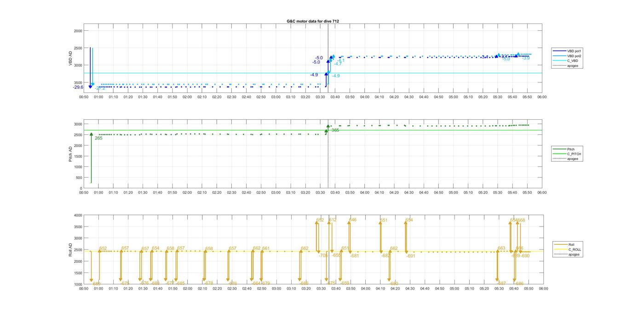Viewport: 644px width, 319px height.
Task: Click the '3500' tick on the VBD y-axis
Action: tap(78, 82)
